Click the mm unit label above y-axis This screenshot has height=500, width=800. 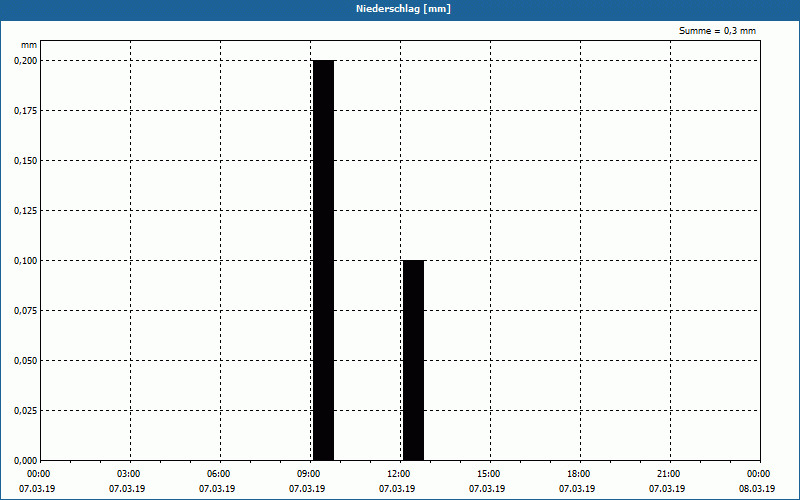[29, 45]
